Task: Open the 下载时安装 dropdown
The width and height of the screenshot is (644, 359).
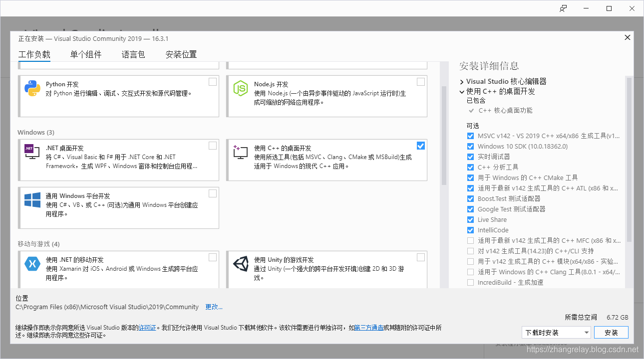Action: coord(556,332)
